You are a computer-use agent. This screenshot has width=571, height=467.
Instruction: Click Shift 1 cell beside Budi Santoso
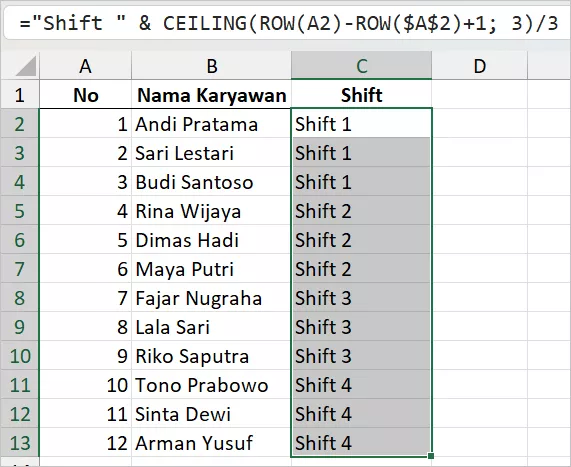click(361, 182)
